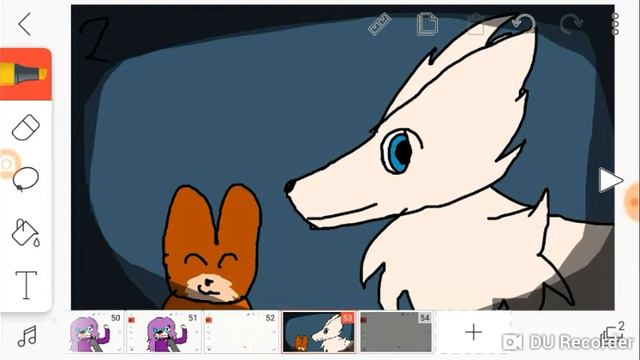Open frame 50 thumbnail

click(x=96, y=332)
